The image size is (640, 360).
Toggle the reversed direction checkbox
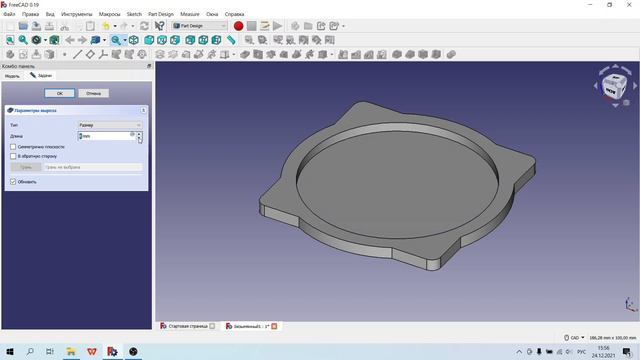(13, 156)
